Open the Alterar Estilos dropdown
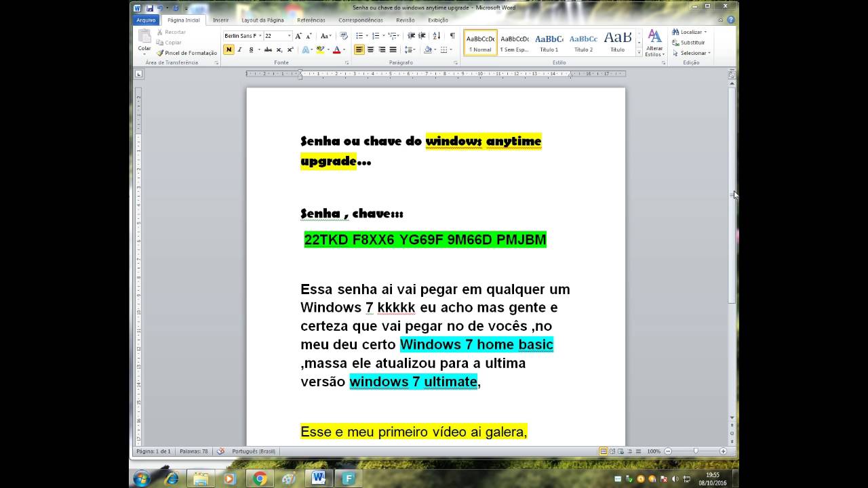The height and width of the screenshot is (488, 868). point(654,42)
